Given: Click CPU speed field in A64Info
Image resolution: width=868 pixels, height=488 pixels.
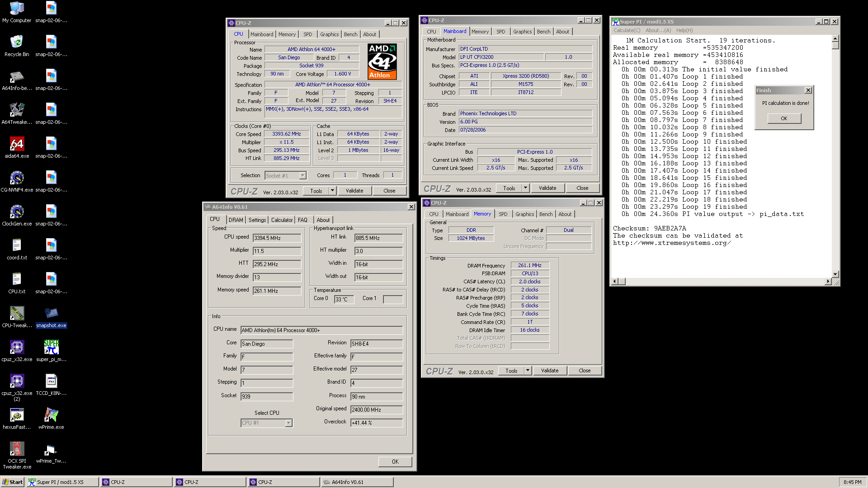Looking at the screenshot, I should 277,238.
